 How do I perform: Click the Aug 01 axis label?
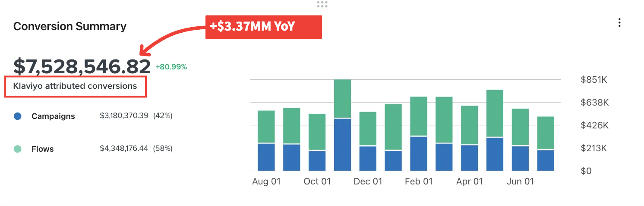[x=266, y=181]
